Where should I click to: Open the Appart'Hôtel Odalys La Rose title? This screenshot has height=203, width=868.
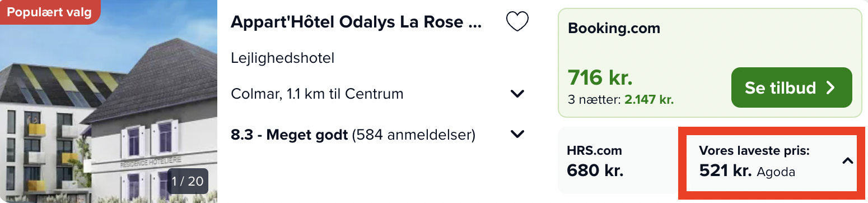(x=356, y=22)
